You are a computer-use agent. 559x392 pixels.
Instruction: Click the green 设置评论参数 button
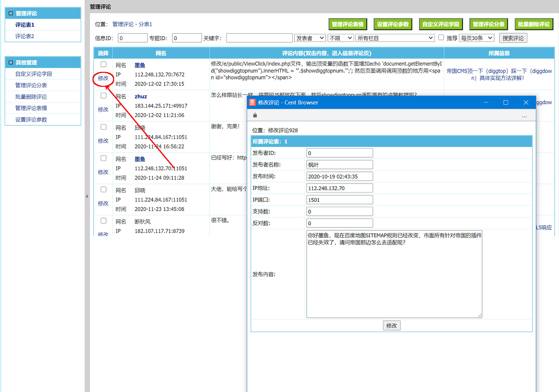tap(393, 24)
